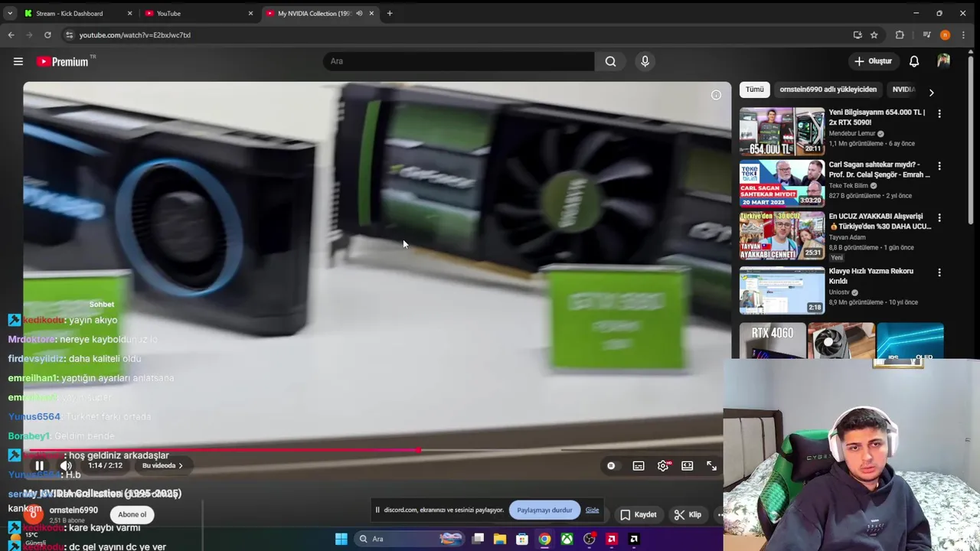
Task: Start voice search with microphone icon
Action: (x=645, y=61)
